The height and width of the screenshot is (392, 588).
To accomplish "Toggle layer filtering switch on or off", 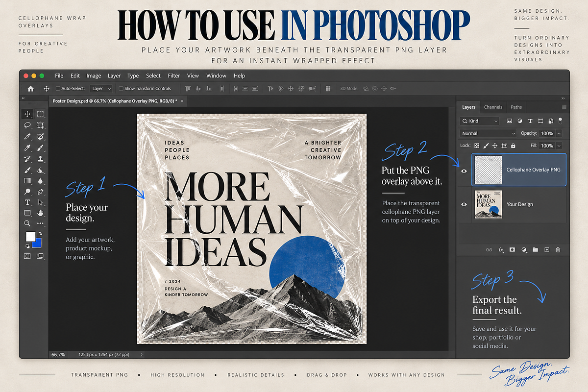I will click(560, 121).
